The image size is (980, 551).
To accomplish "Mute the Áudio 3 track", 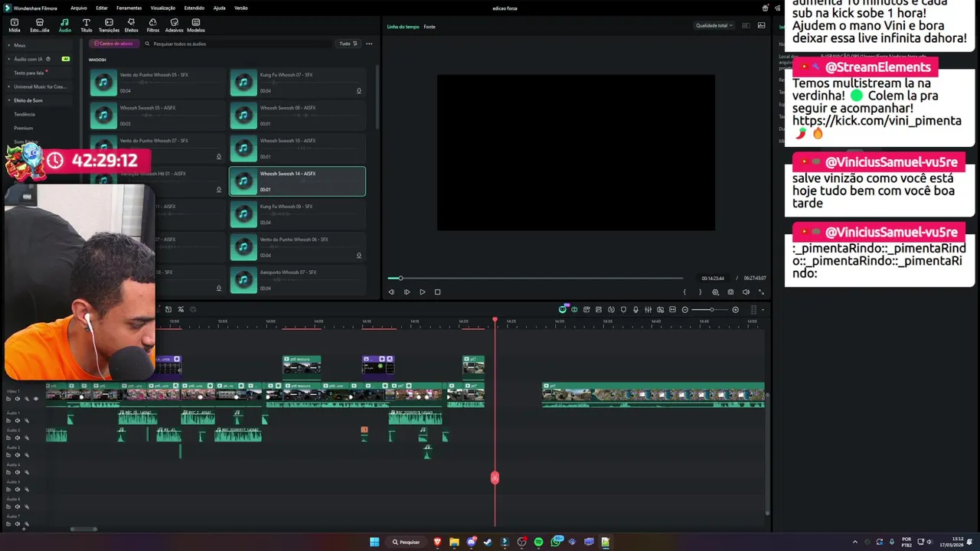I will [18, 455].
